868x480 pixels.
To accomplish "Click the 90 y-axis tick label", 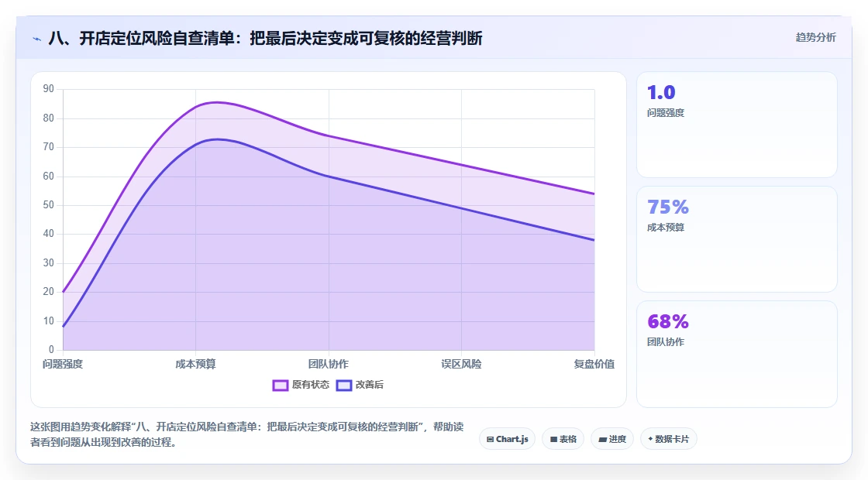I will (49, 89).
